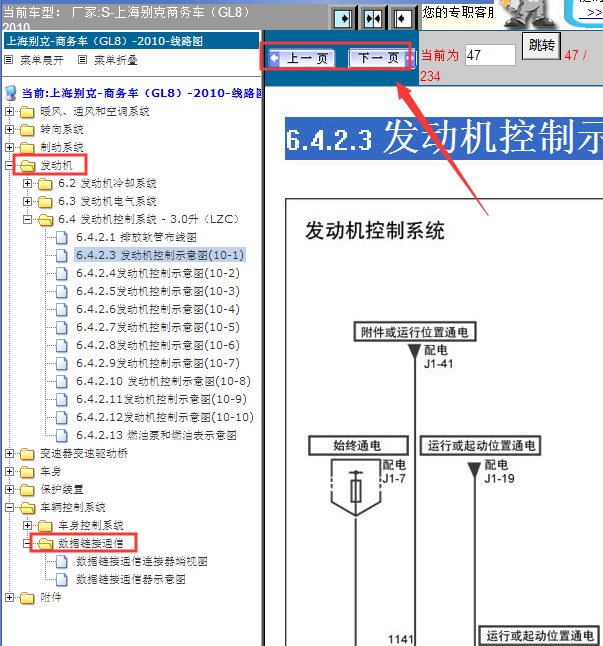Open 6.4.2.13 燃油泵和燃油表示意图
This screenshot has height=646, width=603.
[157, 435]
